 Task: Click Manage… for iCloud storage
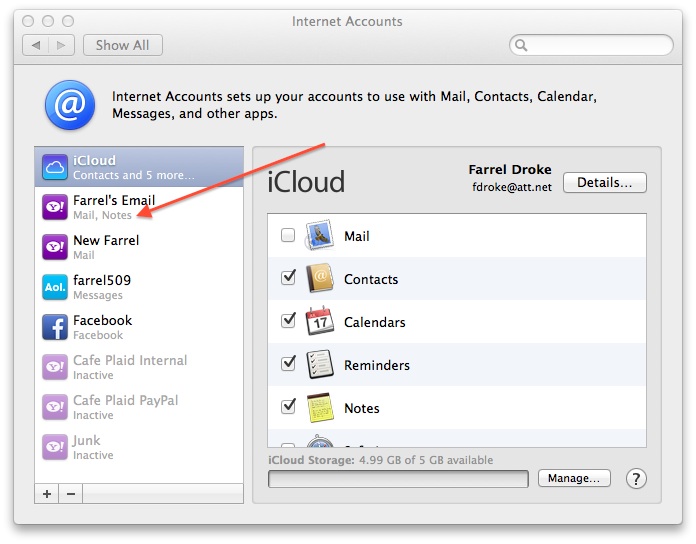coord(574,478)
